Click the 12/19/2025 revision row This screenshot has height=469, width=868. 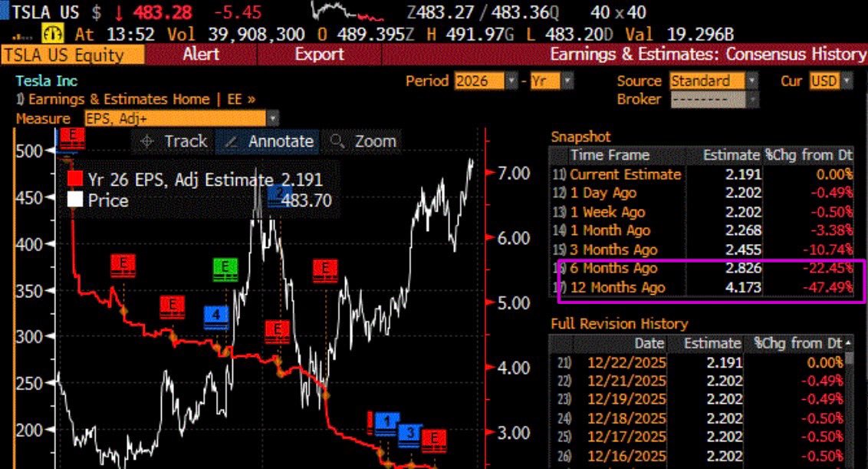pos(698,399)
